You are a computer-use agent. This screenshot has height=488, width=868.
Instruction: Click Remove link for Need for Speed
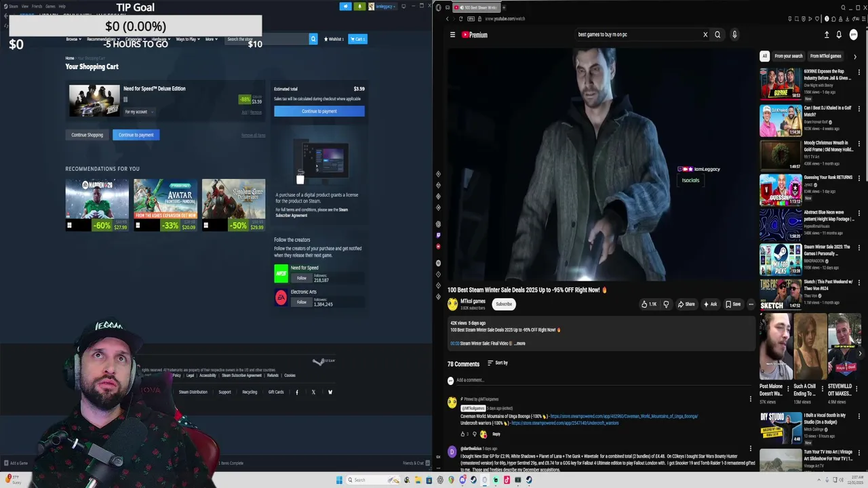(x=256, y=113)
